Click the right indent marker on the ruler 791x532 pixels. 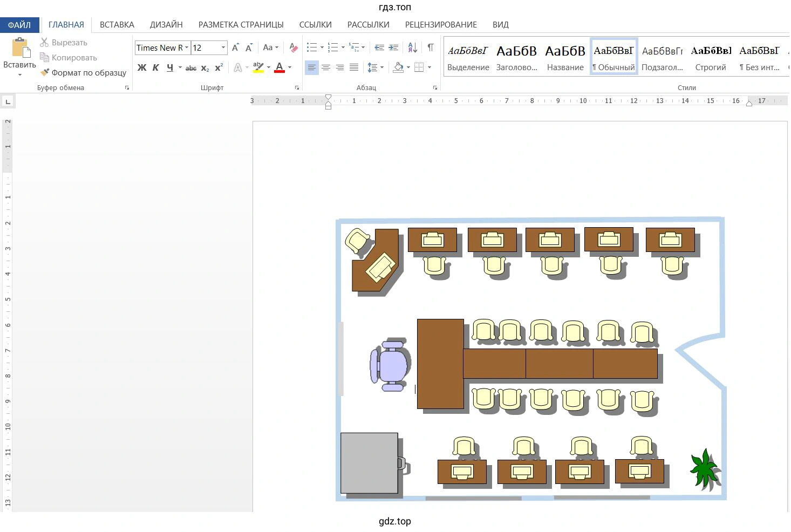749,103
